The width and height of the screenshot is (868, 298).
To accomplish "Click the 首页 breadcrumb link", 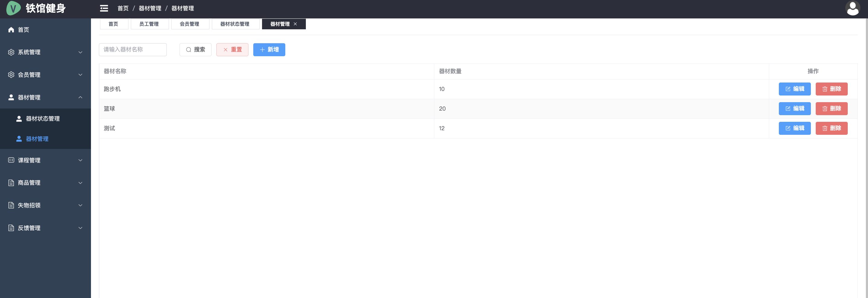I will pyautogui.click(x=123, y=8).
